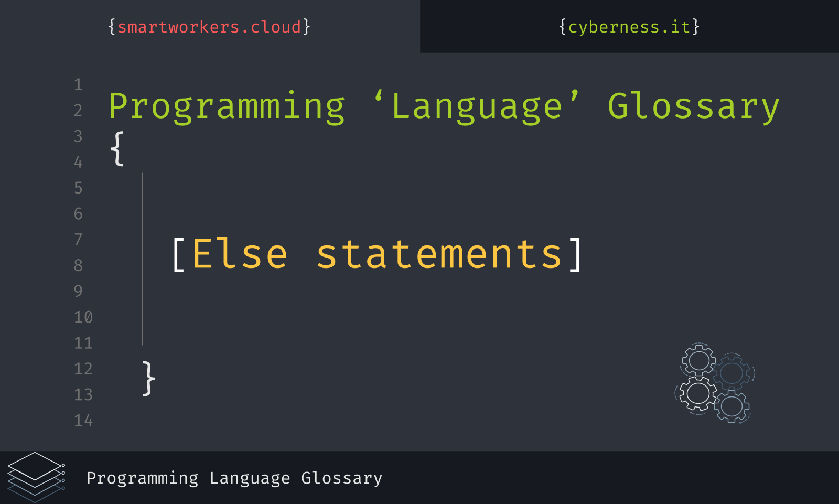Click line number 8 in gutter

78,265
